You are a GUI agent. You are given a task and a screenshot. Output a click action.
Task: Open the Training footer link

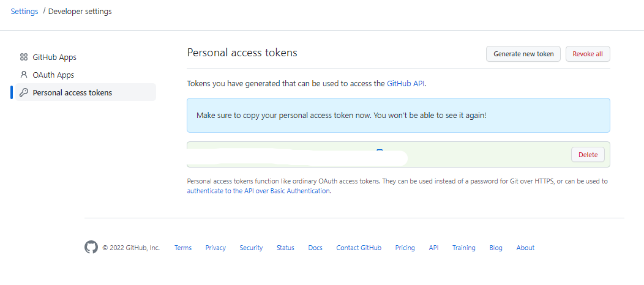[x=464, y=248]
